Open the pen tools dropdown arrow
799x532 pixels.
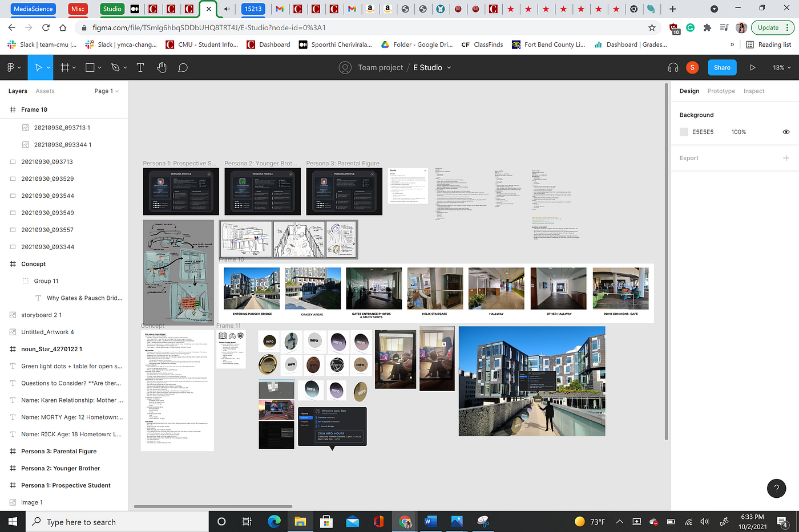point(126,67)
